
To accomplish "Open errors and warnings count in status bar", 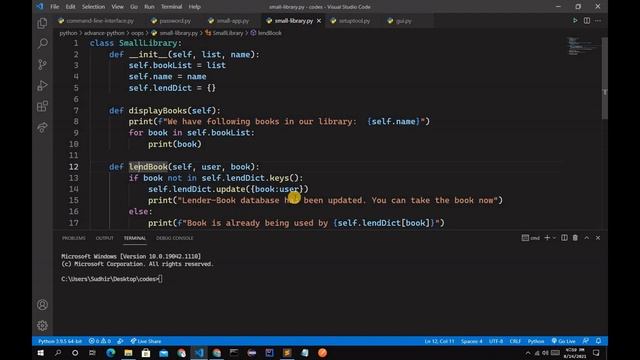I will point(100,341).
